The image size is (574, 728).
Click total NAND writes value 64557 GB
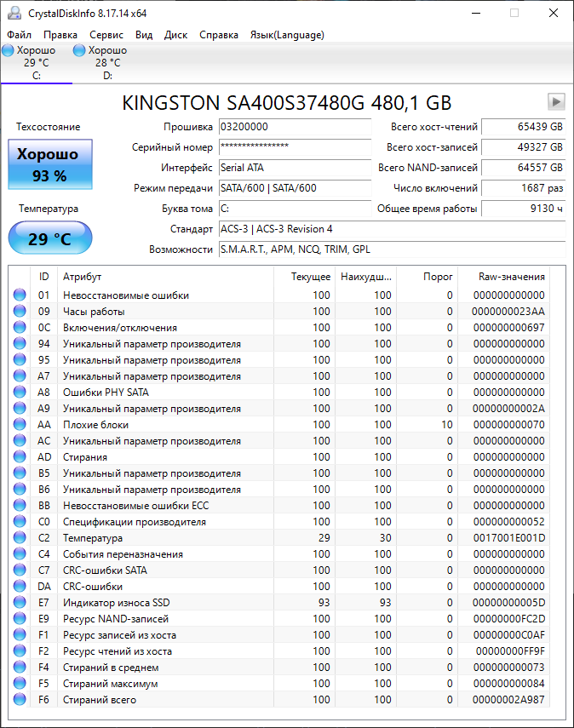point(524,168)
